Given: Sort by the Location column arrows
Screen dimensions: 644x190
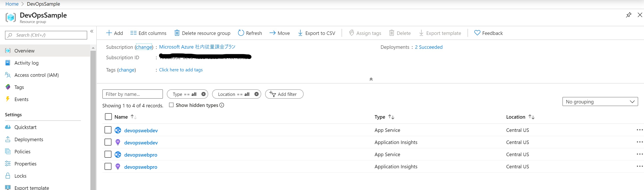Looking at the screenshot, I should click(x=531, y=117).
